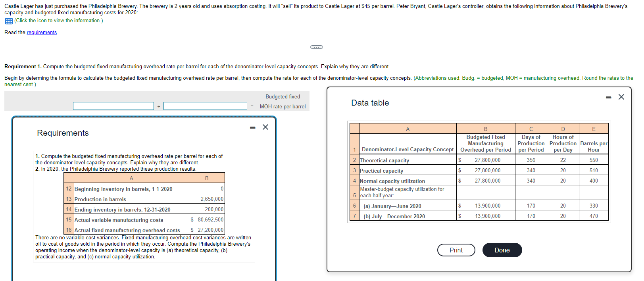Click the 400 barrels per hour cell
Image resolution: width=644 pixels, height=281 pixels.
pos(594,181)
